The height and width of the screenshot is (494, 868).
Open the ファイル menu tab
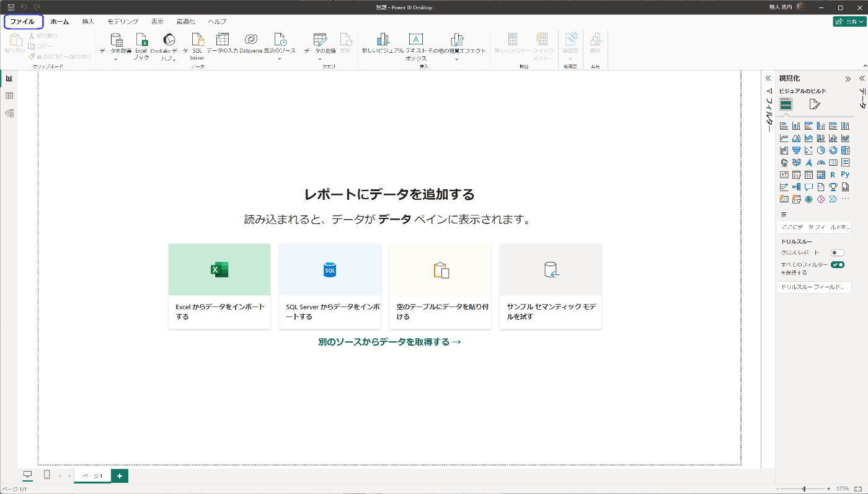(x=22, y=21)
